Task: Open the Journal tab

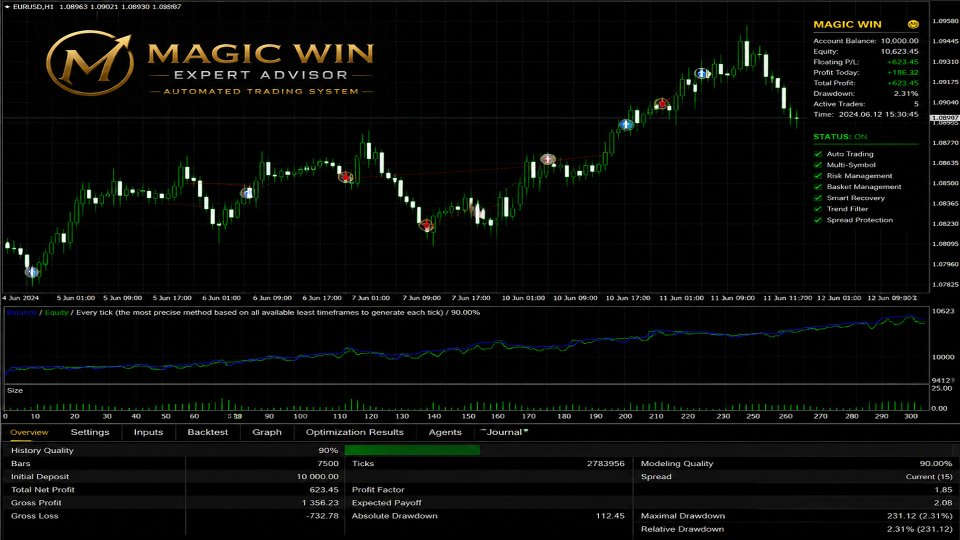Action: (x=504, y=432)
